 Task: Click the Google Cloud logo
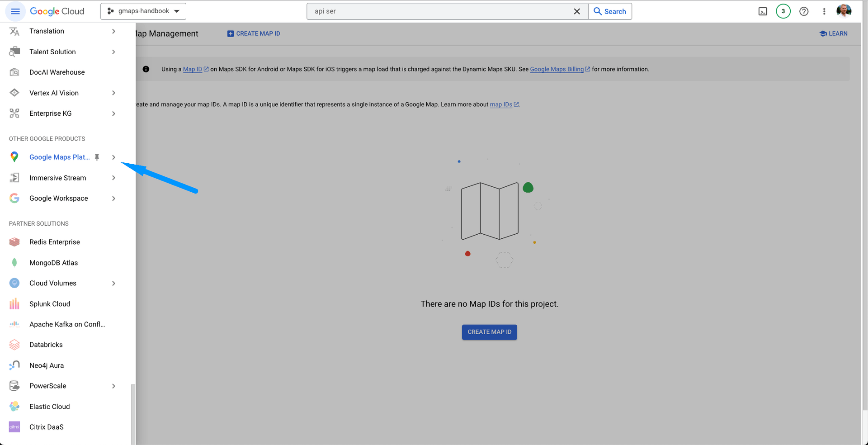57,11
